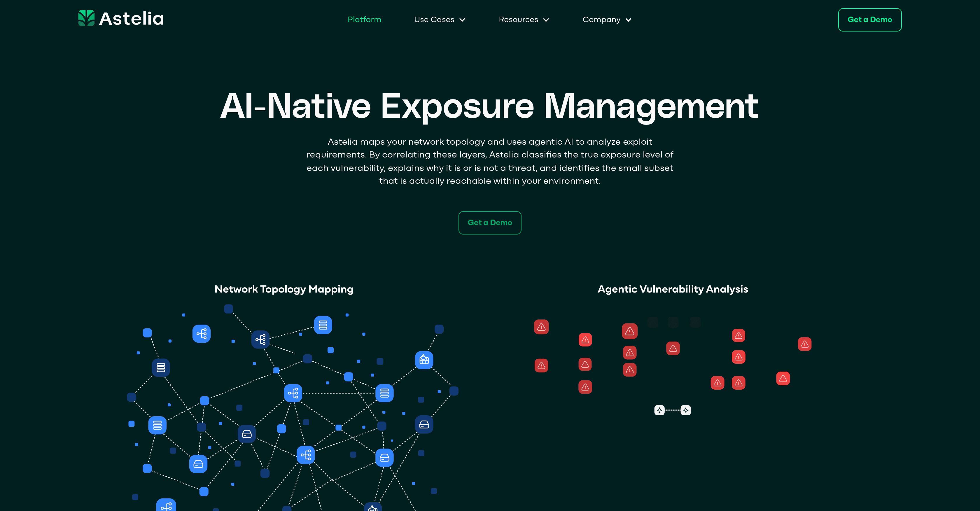This screenshot has width=980, height=511.
Task: Open the Platform nav item
Action: point(364,20)
